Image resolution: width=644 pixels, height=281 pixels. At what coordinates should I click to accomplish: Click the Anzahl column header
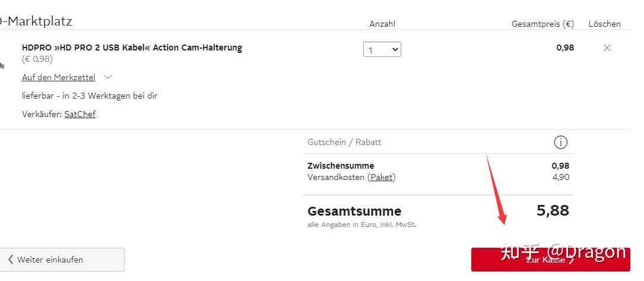382,24
